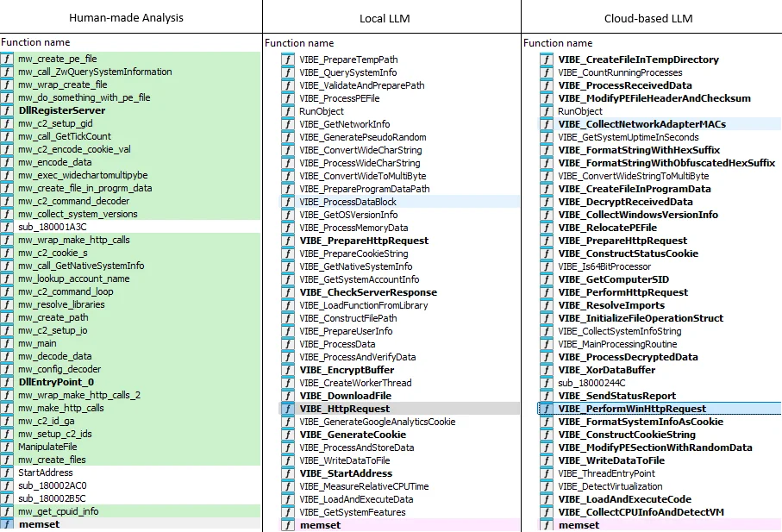Select VIBE_GetNativeSystemInfo row
The width and height of the screenshot is (782, 532).
point(399,266)
